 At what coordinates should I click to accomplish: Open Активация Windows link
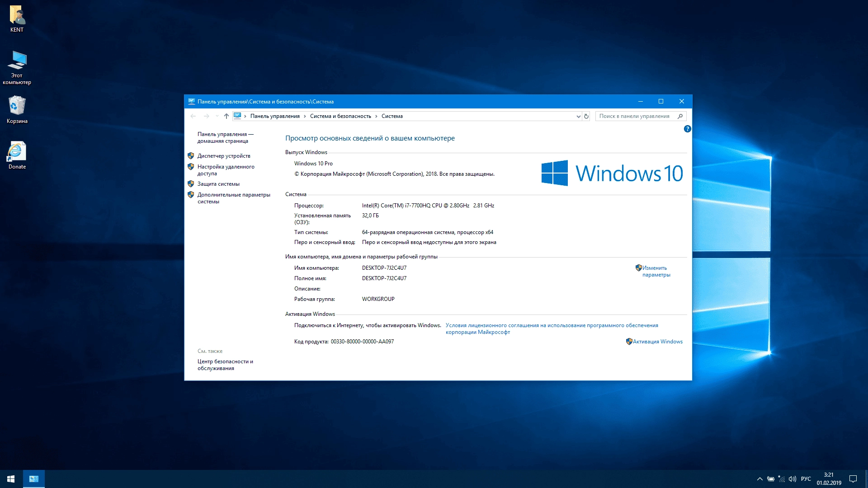tap(657, 342)
